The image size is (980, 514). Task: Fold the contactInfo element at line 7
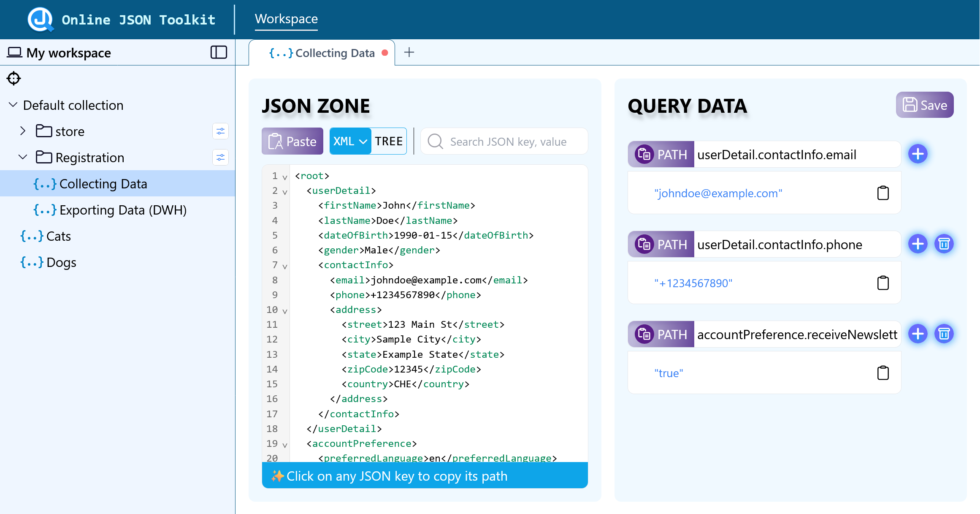point(285,266)
